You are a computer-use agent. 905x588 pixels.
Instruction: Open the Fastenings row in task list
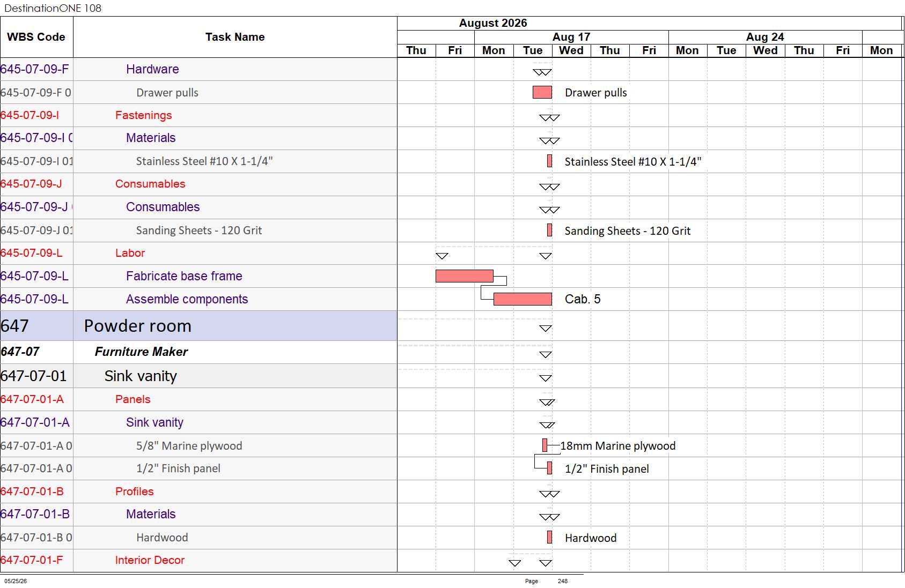click(198, 115)
